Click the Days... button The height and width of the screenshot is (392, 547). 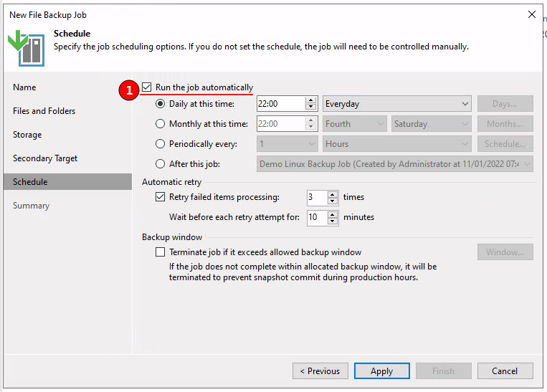pyautogui.click(x=505, y=104)
